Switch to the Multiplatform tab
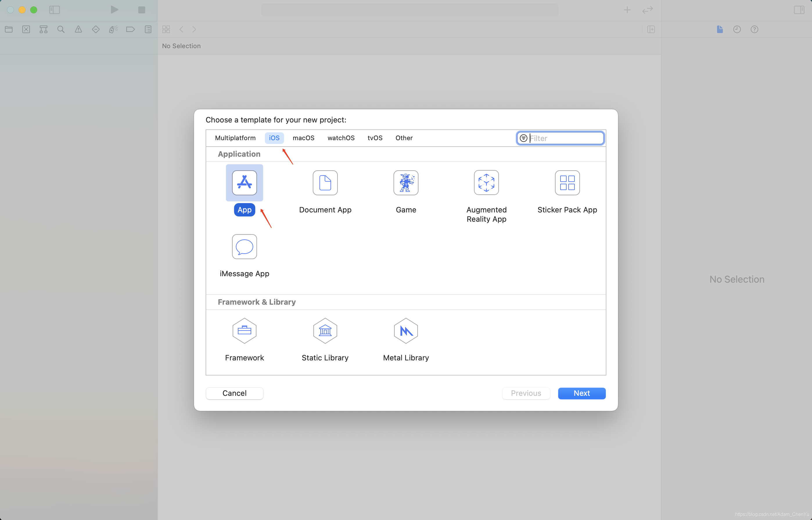 click(x=235, y=138)
